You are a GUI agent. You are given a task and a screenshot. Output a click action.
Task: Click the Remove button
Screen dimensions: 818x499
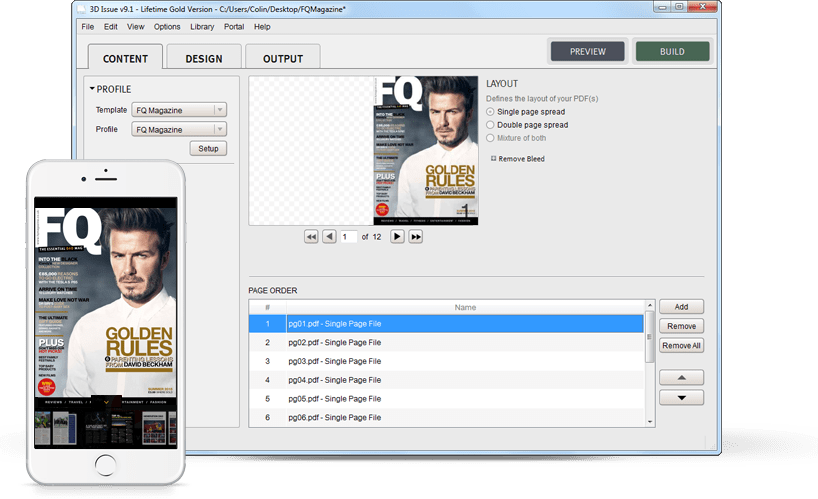coord(681,326)
